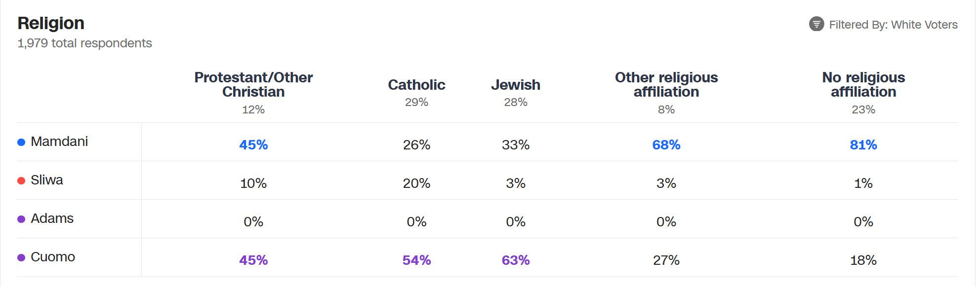This screenshot has height=287, width=980.
Task: Select the Protestant/Other Christian column header
Action: tap(253, 85)
